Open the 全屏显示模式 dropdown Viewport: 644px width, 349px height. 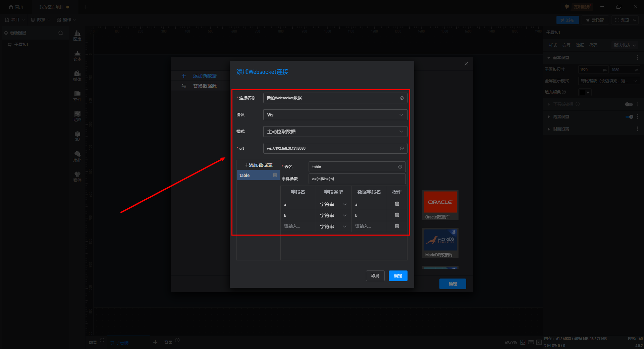pos(609,81)
